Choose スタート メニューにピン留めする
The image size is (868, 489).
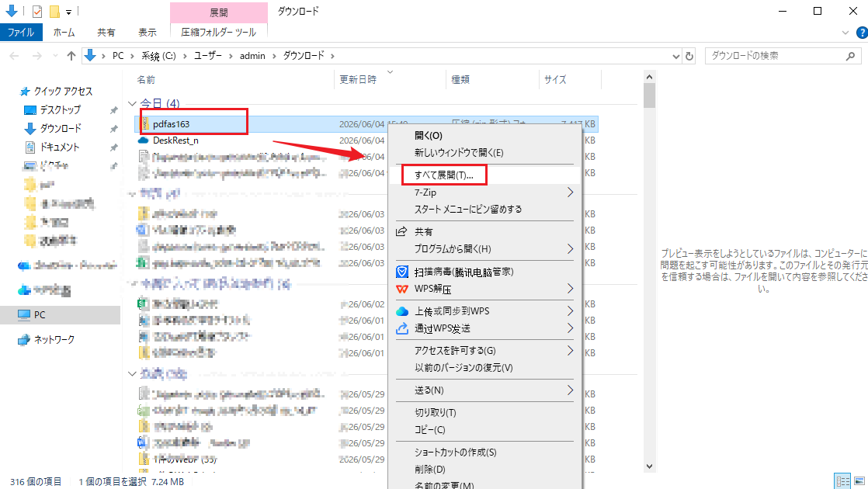[468, 209]
